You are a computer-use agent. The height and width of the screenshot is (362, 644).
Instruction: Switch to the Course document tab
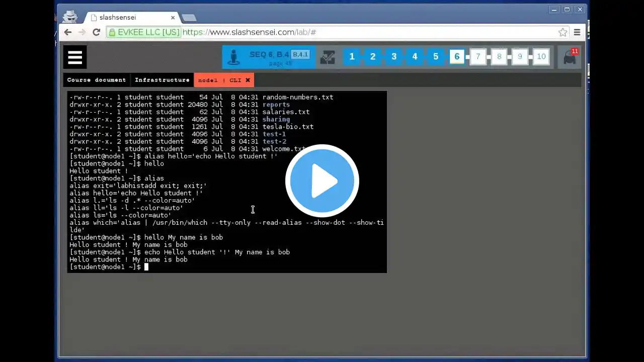point(97,80)
